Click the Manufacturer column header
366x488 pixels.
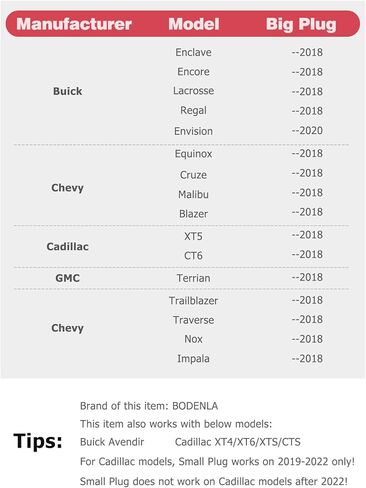[x=74, y=24]
